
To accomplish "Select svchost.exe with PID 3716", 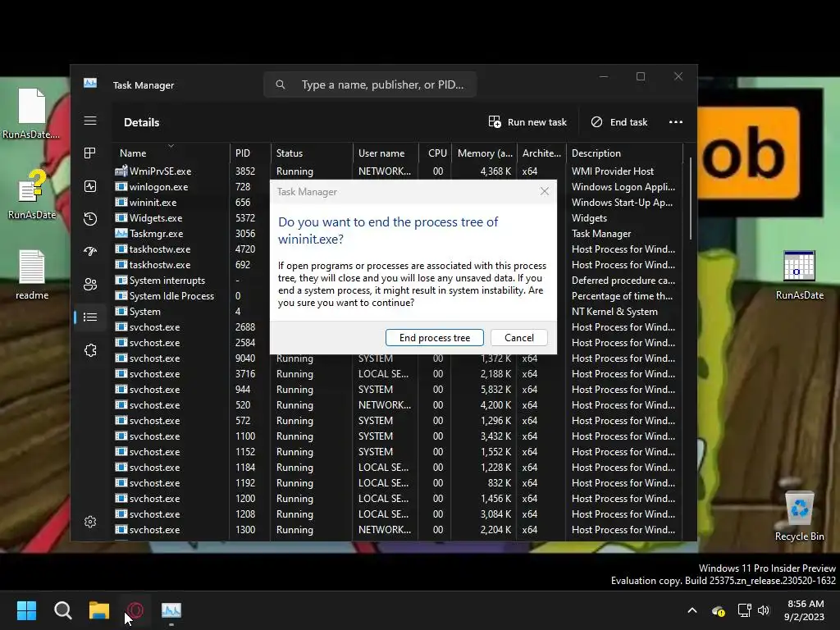I will point(398,373).
